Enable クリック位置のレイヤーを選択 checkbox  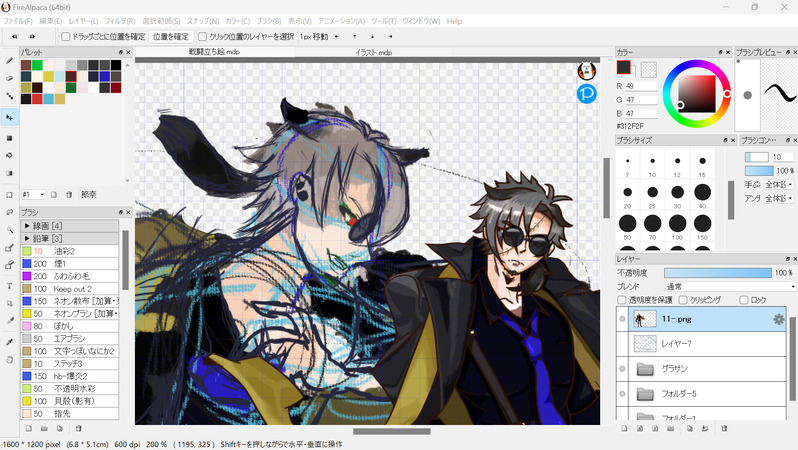[203, 37]
